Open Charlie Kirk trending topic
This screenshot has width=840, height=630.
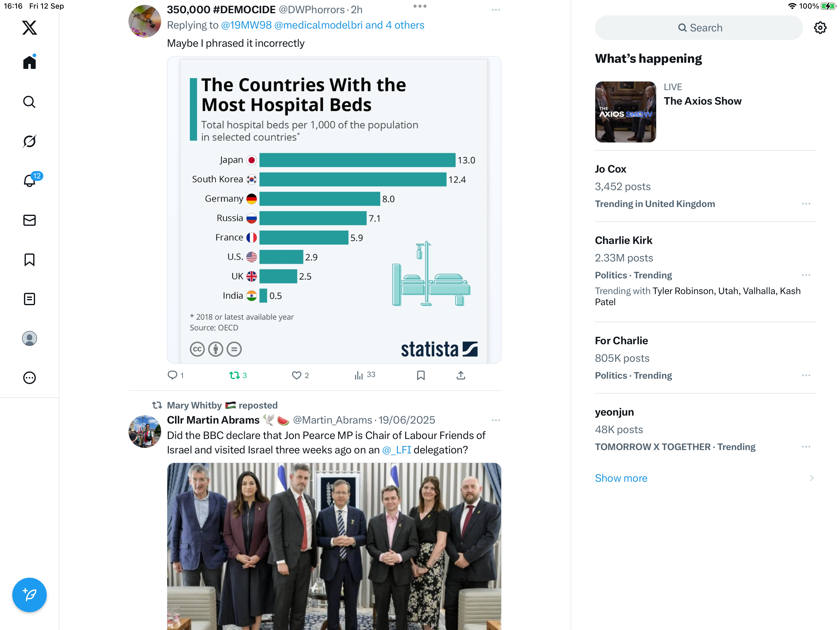pos(624,240)
